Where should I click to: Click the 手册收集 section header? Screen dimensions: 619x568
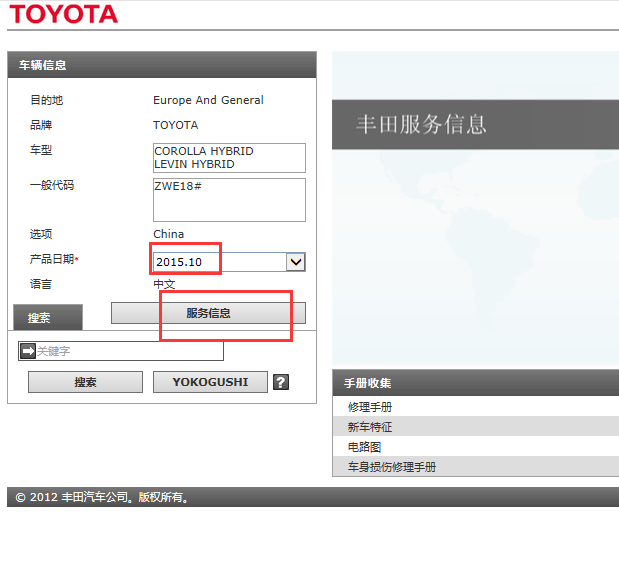coord(367,383)
